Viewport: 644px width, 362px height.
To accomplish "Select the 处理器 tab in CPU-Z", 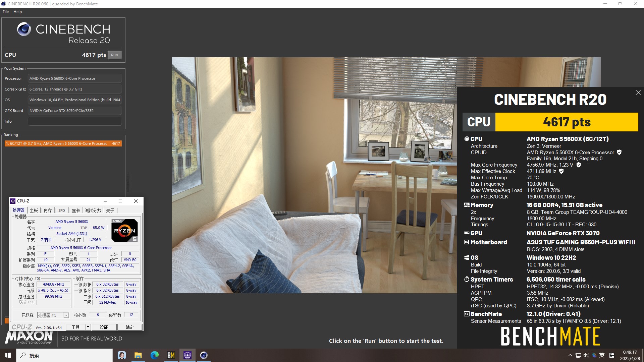I will pyautogui.click(x=19, y=210).
